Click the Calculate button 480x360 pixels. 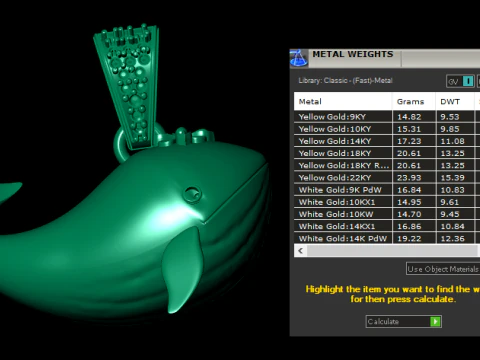[404, 321]
